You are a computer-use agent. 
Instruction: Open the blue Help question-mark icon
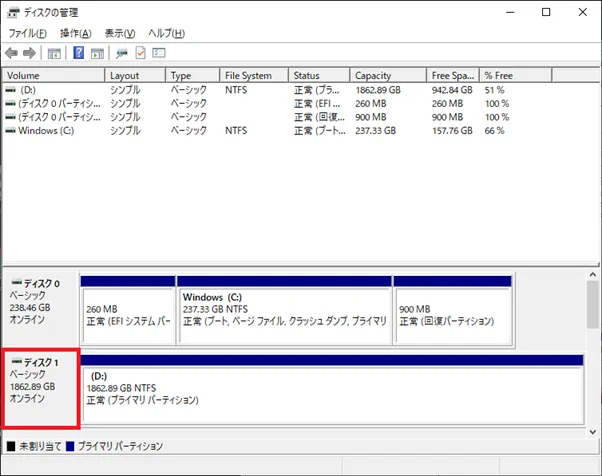pos(78,53)
